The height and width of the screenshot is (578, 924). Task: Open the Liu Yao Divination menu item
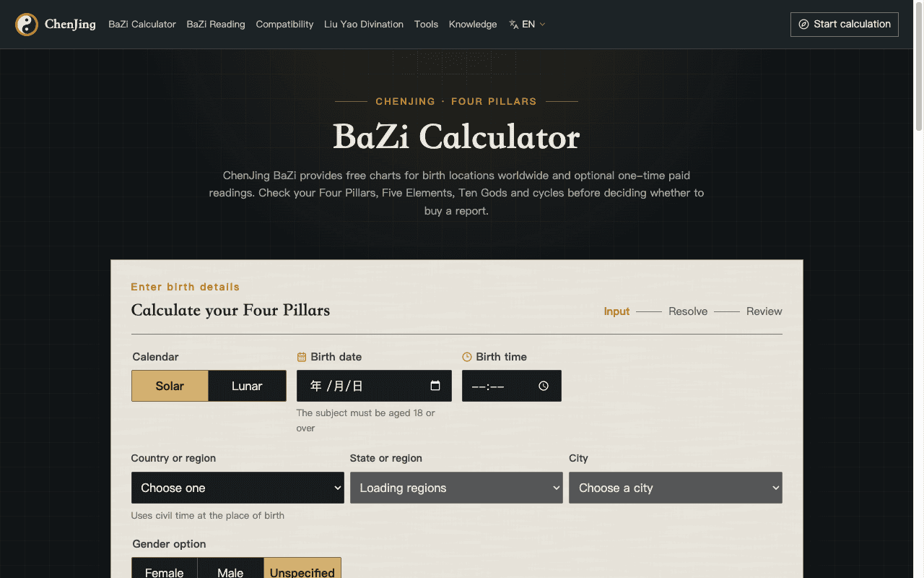[x=364, y=25]
